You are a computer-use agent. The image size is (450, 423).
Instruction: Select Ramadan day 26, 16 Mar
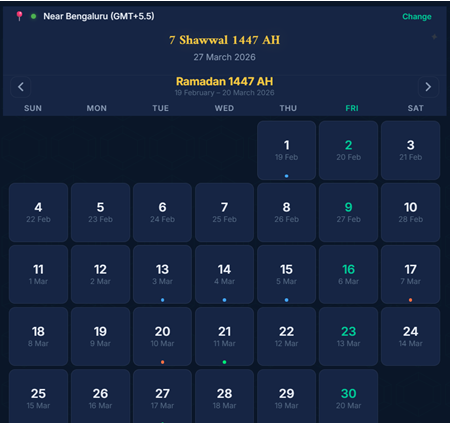pos(100,396)
